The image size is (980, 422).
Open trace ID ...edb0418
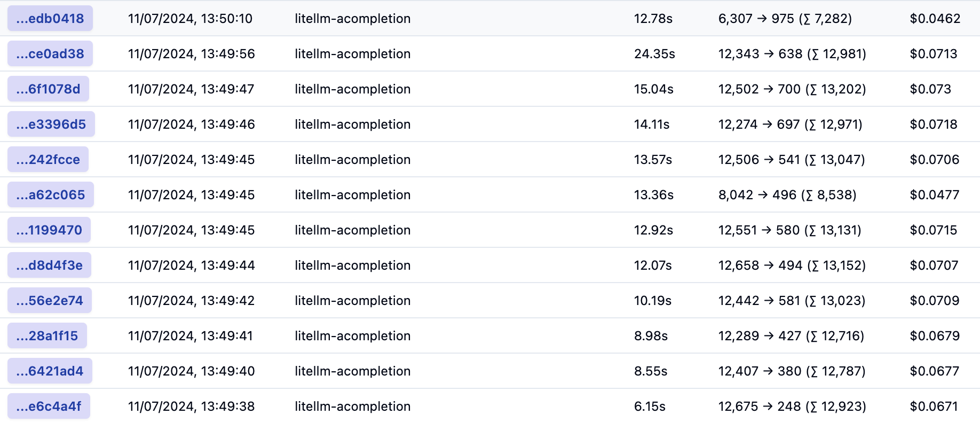click(x=50, y=19)
